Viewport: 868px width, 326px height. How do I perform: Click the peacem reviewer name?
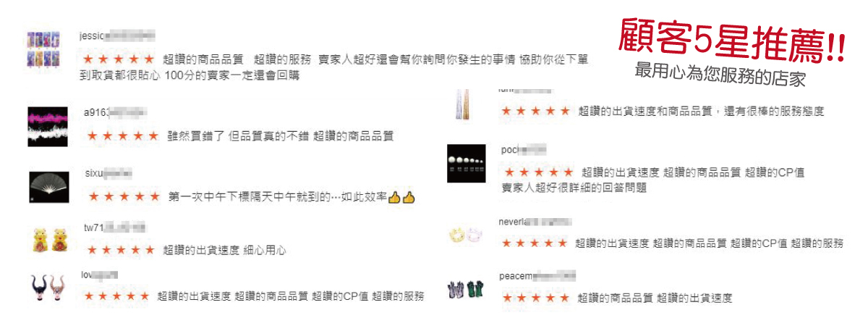(537, 276)
